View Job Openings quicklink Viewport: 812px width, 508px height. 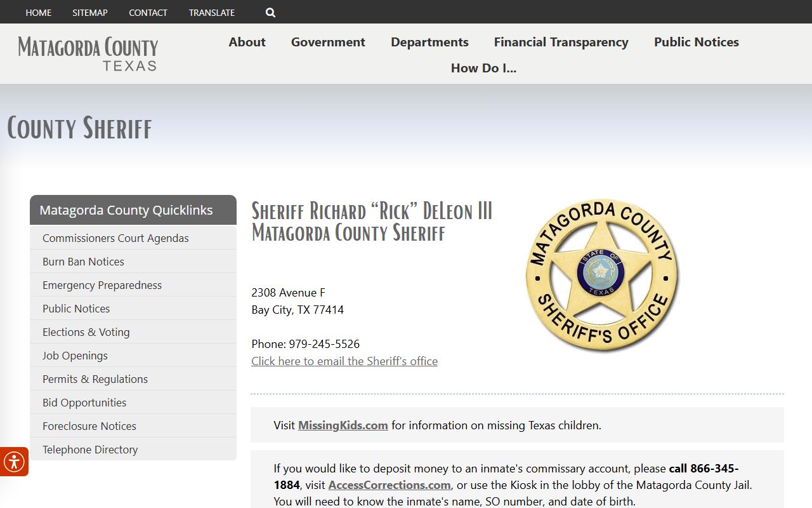133,356
